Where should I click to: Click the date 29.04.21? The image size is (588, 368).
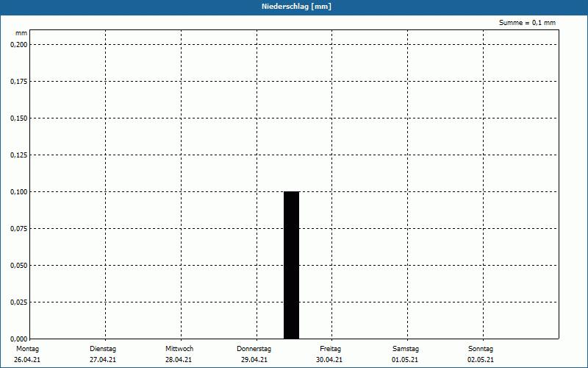pyautogui.click(x=254, y=360)
